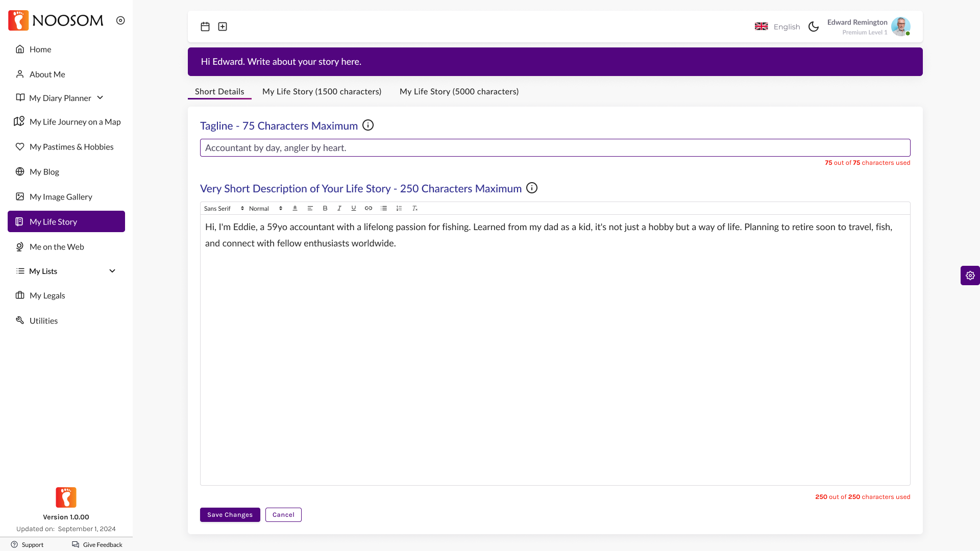980x551 pixels.
Task: Open the Sans Serif font dropdown
Action: point(224,208)
